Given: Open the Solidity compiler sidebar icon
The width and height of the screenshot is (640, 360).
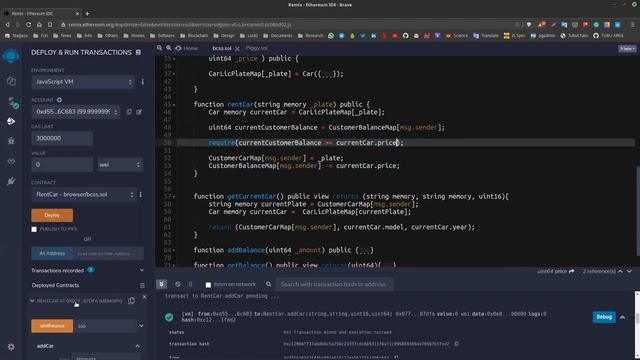Looking at the screenshot, I should click(12, 102).
